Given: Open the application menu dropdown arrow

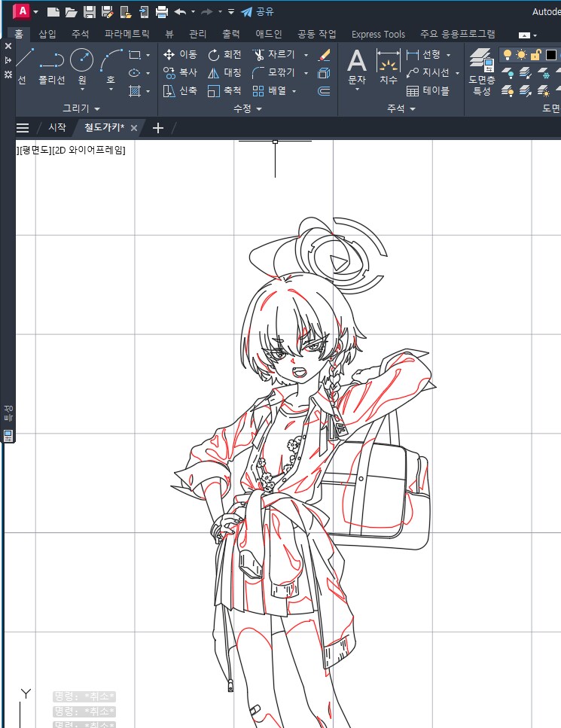Looking at the screenshot, I should pos(35,11).
